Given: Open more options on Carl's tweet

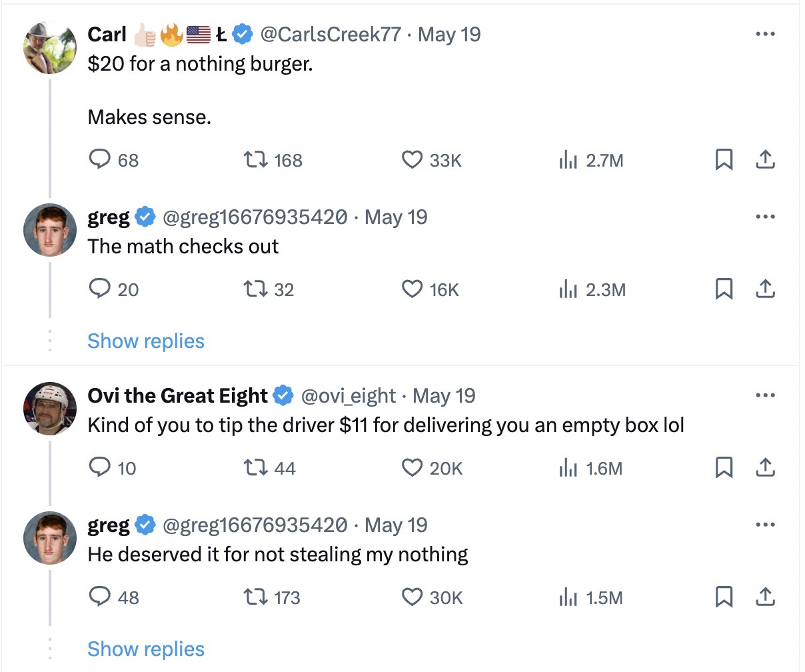Looking at the screenshot, I should (766, 34).
